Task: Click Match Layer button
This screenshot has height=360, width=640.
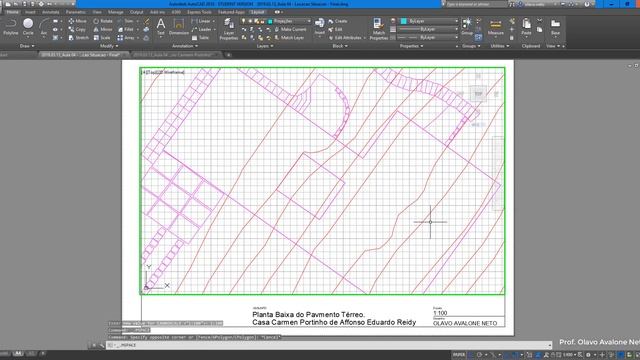Action: point(289,38)
